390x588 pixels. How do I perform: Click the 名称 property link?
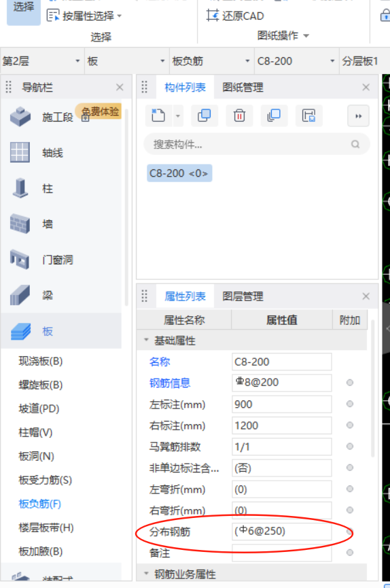[x=160, y=362]
